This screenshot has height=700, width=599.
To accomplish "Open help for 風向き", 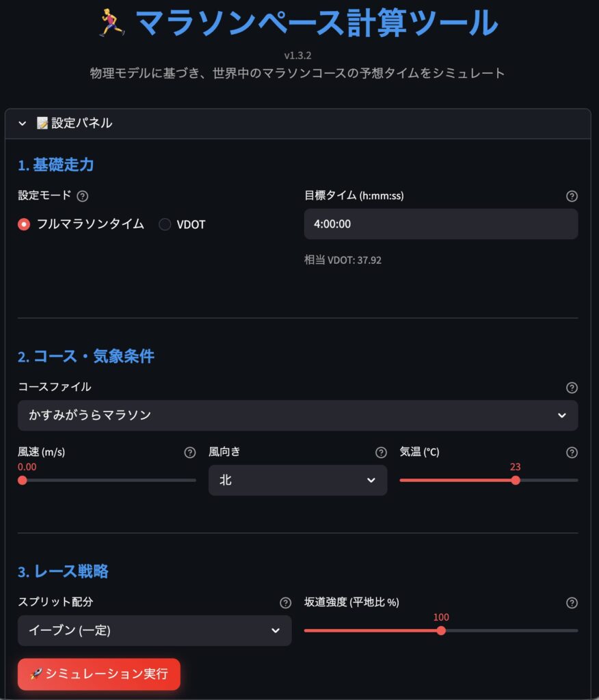I will pos(382,452).
